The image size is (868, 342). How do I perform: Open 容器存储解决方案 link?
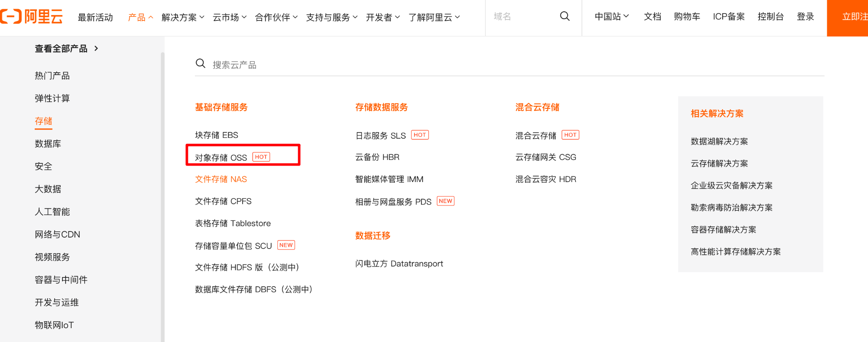[723, 230]
